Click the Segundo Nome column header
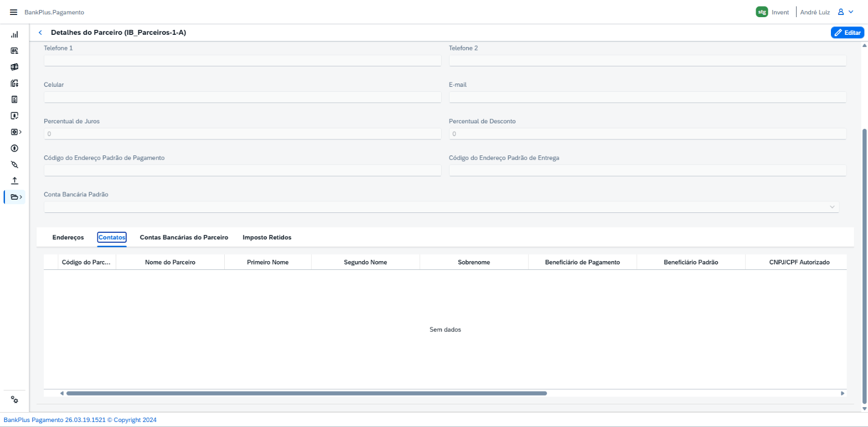Viewport: 868px width, 427px height. (x=365, y=262)
